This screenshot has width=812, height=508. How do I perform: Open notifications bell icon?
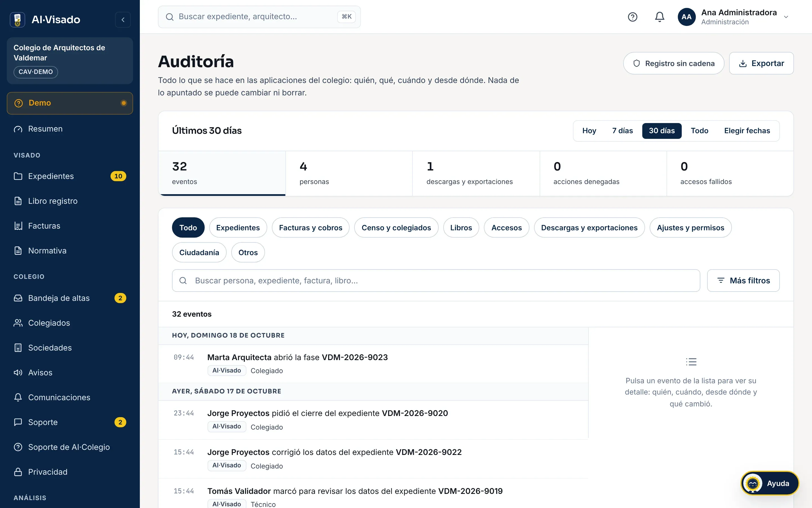(x=659, y=17)
